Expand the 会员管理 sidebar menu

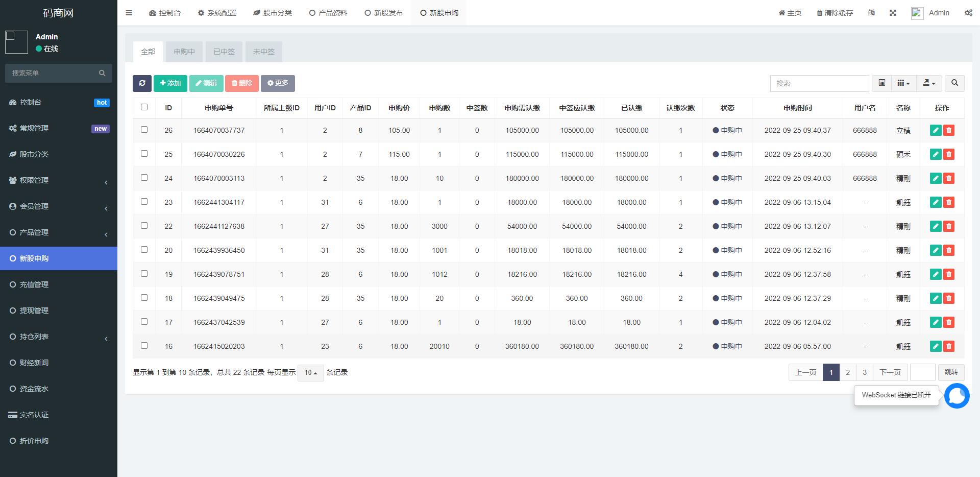coord(59,206)
